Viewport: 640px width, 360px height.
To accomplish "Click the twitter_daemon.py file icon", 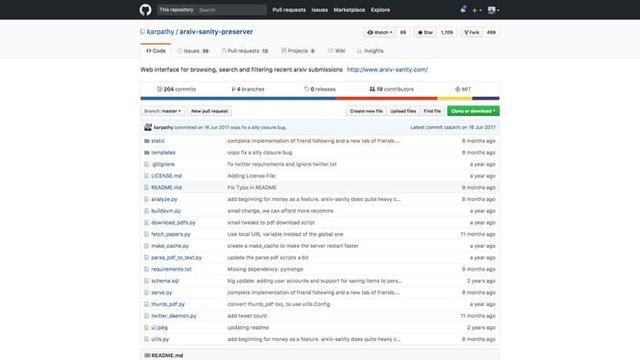I will point(147,316).
